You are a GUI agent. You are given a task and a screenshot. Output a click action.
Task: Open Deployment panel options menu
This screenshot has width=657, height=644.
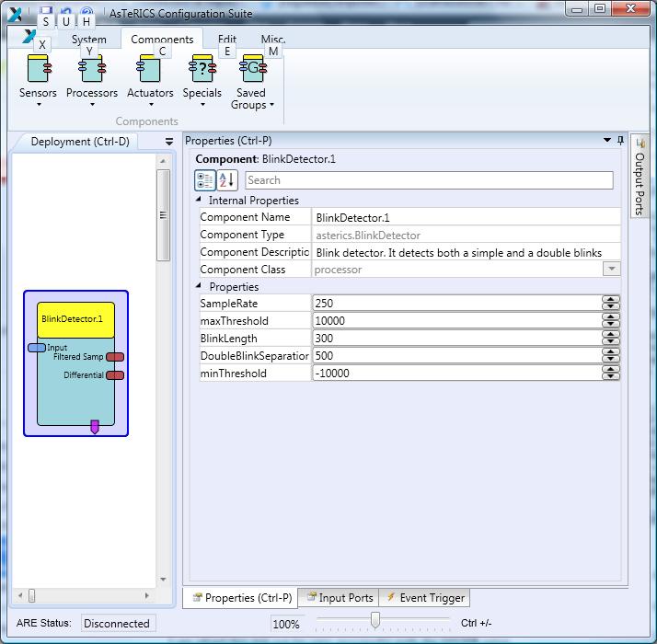[169, 142]
